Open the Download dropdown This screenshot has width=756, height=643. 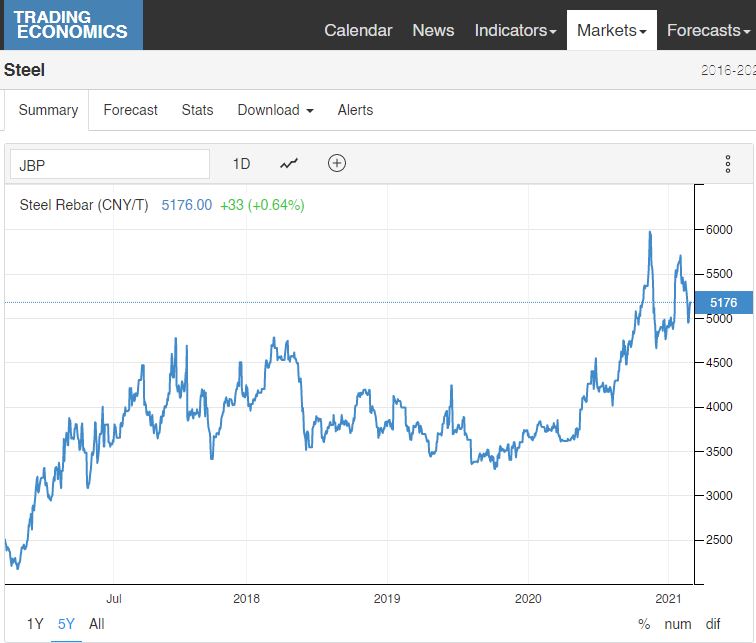[275, 110]
